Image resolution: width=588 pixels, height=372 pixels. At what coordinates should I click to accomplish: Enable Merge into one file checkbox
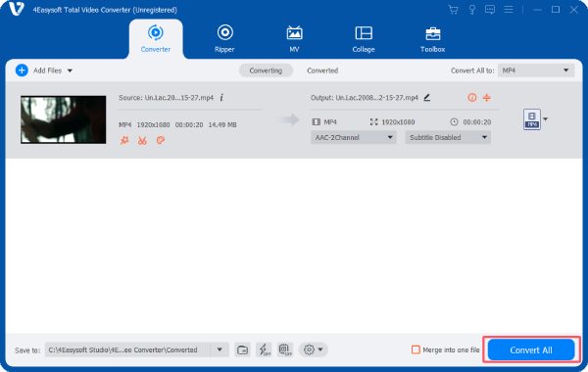[416, 349]
